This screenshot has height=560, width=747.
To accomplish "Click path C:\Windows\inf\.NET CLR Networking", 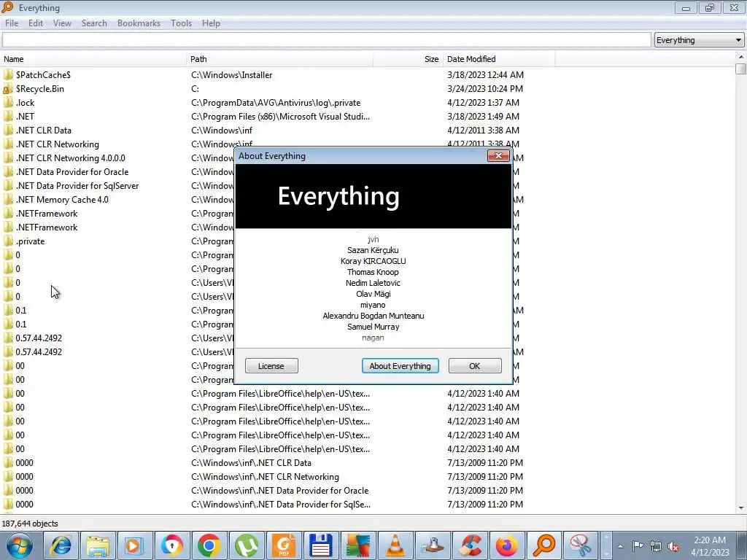I will [266, 476].
